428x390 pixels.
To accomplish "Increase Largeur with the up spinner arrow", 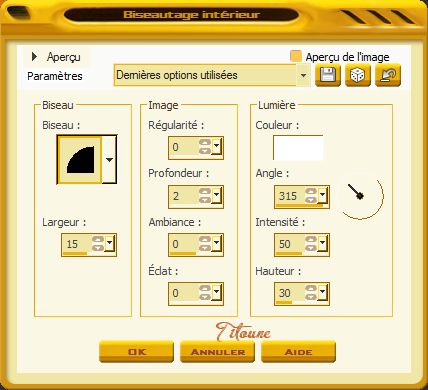I will click(98, 239).
